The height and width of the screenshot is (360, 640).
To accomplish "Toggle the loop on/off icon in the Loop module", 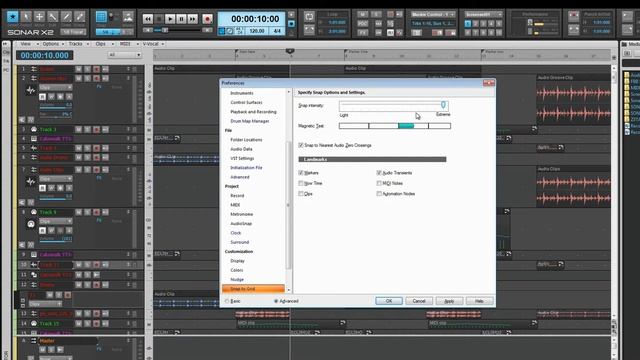I will click(309, 17).
